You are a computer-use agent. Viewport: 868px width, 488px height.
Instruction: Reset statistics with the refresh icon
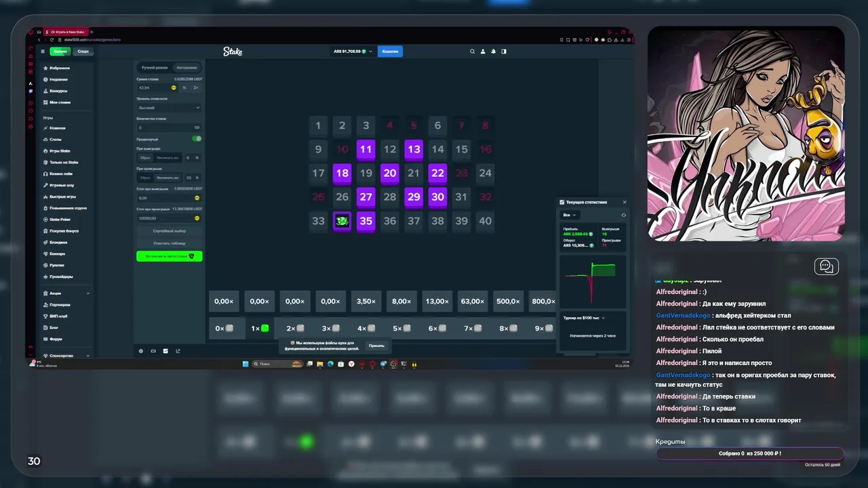pyautogui.click(x=623, y=215)
